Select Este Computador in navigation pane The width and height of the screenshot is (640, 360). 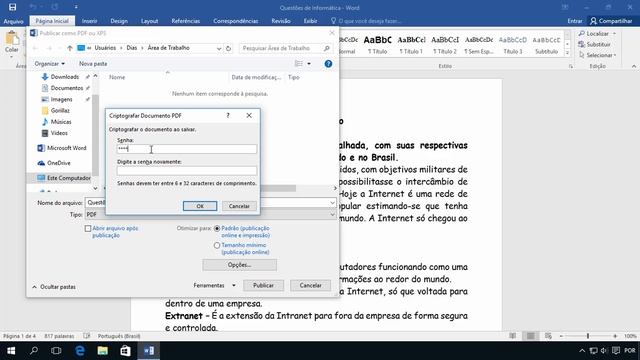tap(64, 178)
